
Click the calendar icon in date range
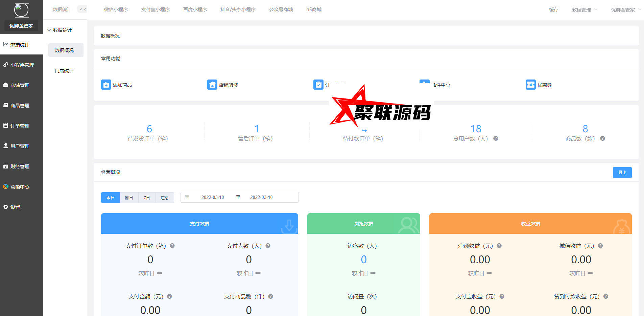187,197
